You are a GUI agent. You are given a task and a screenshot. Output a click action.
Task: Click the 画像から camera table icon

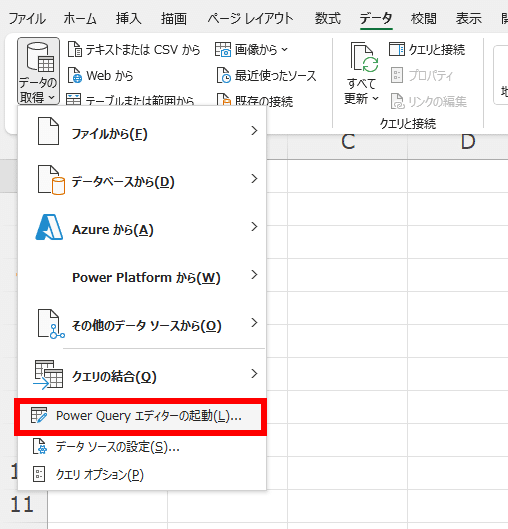click(223, 49)
